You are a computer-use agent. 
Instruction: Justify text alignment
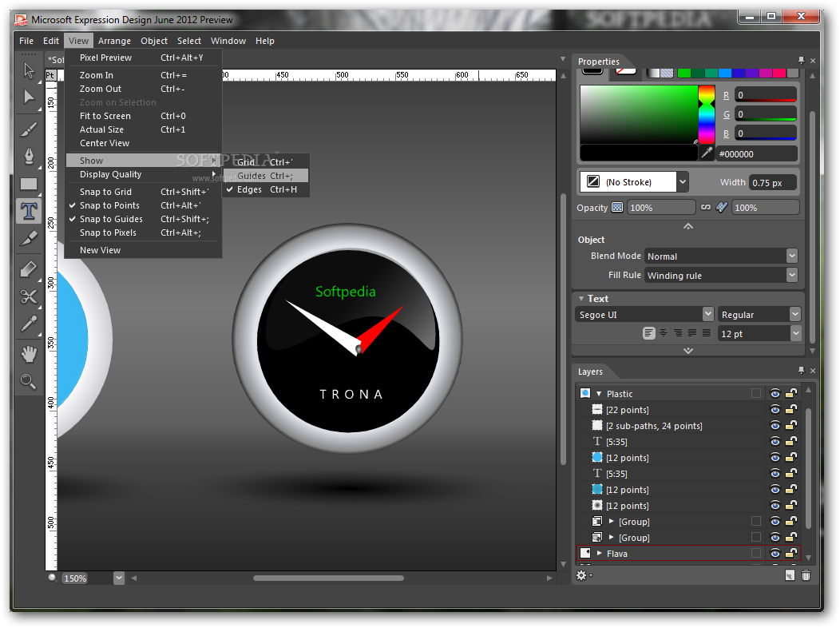(x=707, y=333)
